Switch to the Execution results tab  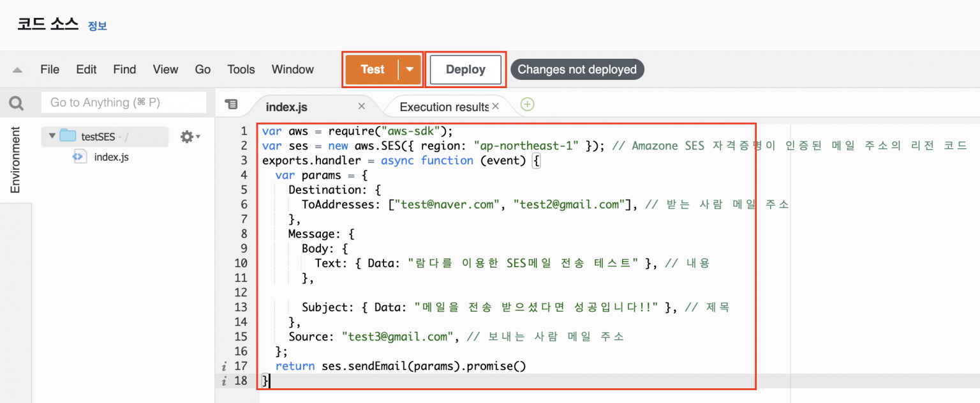pyautogui.click(x=445, y=106)
